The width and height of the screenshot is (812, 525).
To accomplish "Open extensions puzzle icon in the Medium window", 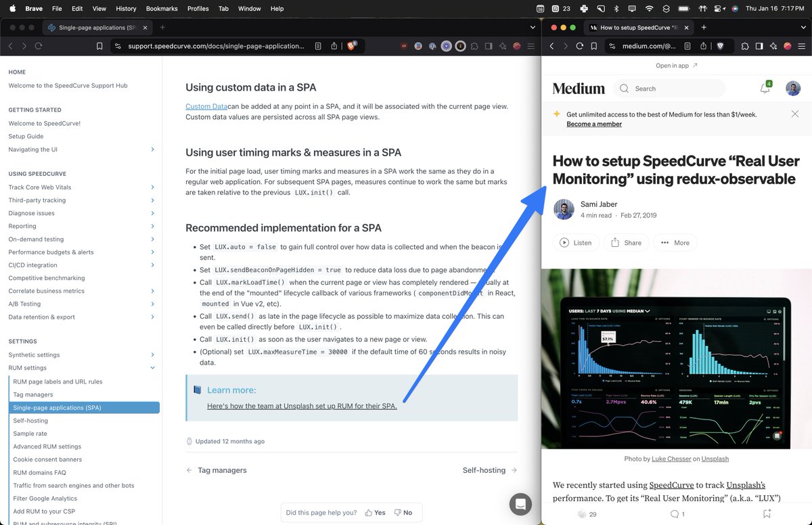I will click(745, 46).
